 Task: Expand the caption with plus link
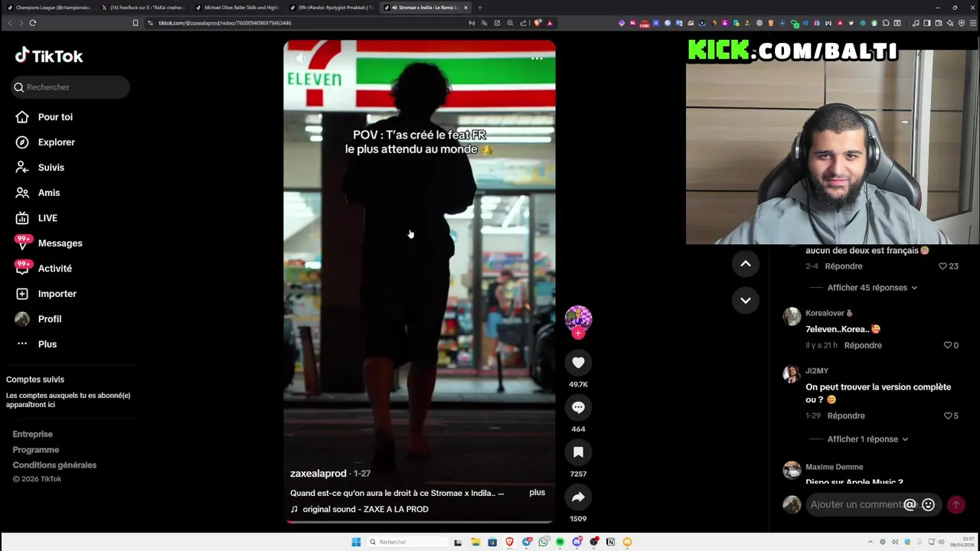coord(537,493)
